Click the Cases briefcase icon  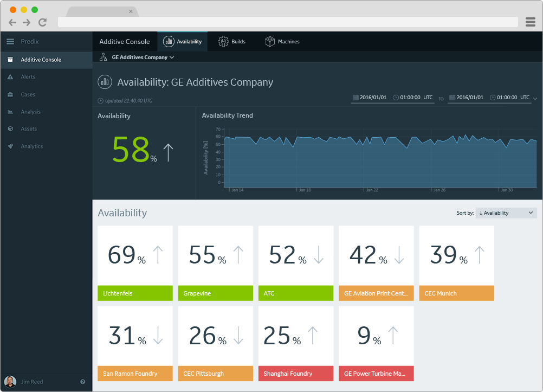click(10, 94)
